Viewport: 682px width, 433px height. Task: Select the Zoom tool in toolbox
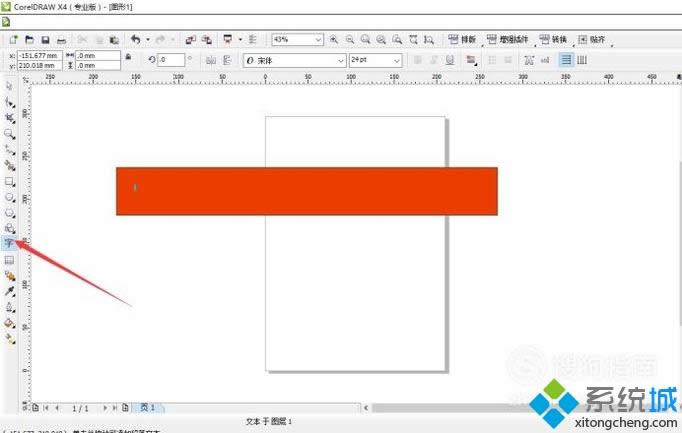point(10,134)
